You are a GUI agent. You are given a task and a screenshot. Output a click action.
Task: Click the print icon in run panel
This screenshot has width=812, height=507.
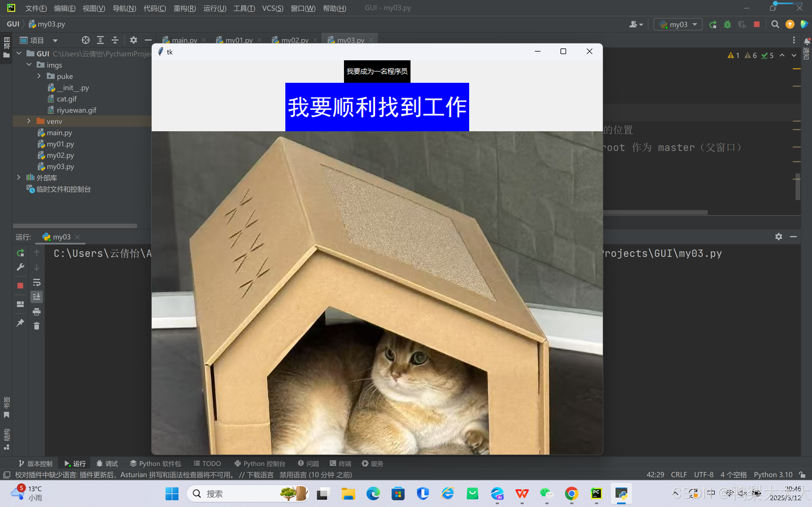[x=37, y=312]
